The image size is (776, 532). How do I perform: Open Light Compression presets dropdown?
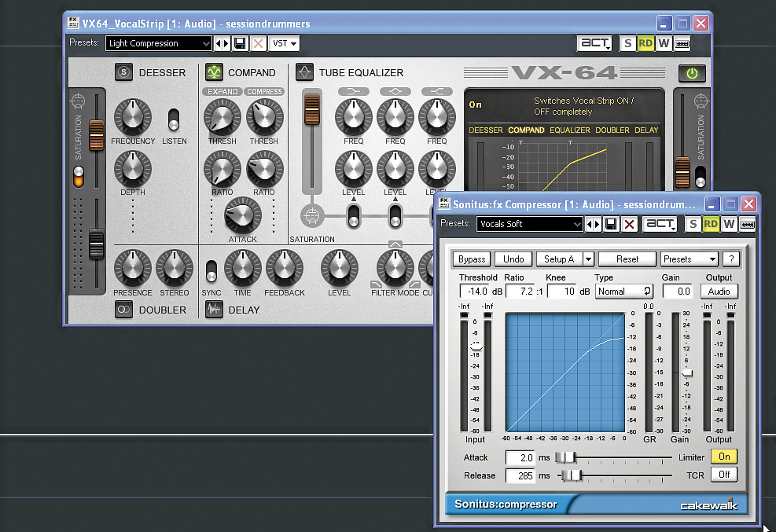click(158, 43)
